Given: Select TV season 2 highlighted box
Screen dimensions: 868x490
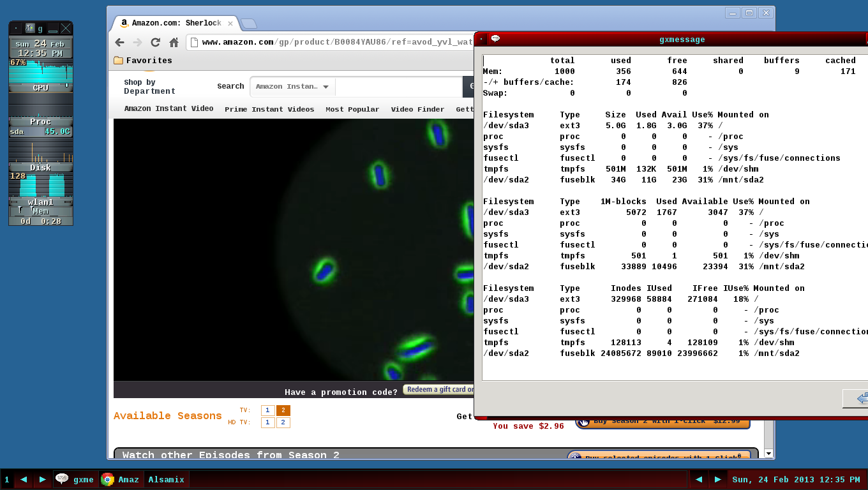Looking at the screenshot, I should tap(283, 410).
